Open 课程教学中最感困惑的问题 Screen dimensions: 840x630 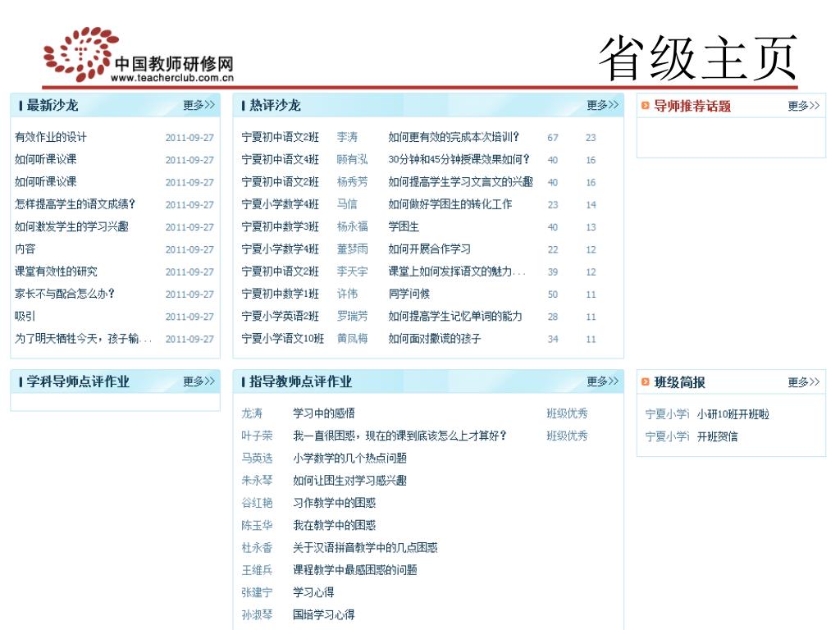pyautogui.click(x=355, y=570)
